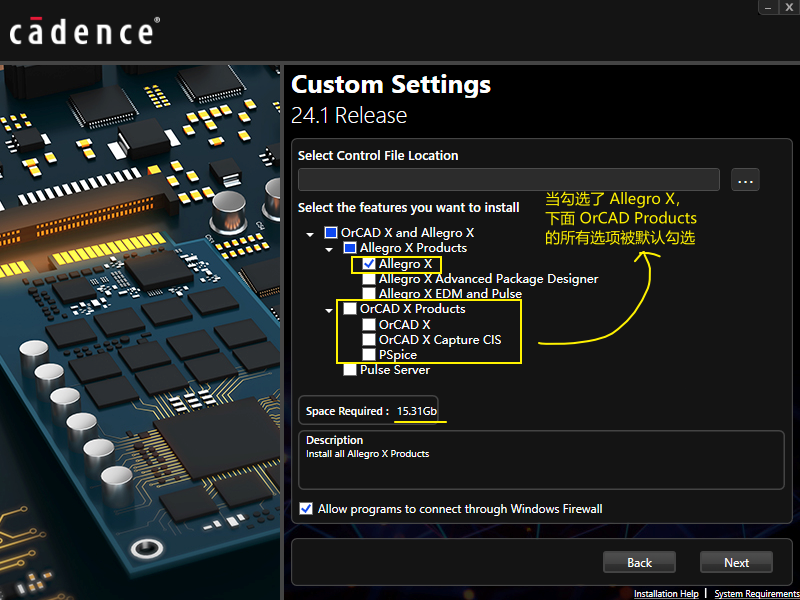The width and height of the screenshot is (800, 600).
Task: Open the Installation Help link
Action: (x=666, y=594)
